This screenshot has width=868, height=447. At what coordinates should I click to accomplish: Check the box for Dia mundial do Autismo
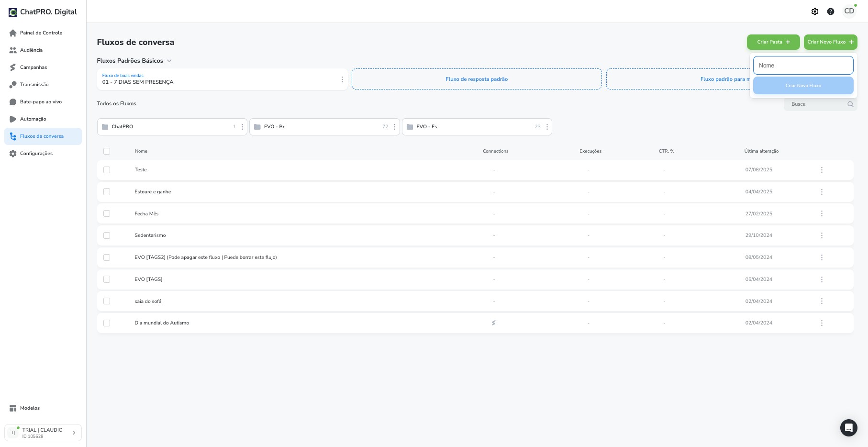click(x=107, y=323)
